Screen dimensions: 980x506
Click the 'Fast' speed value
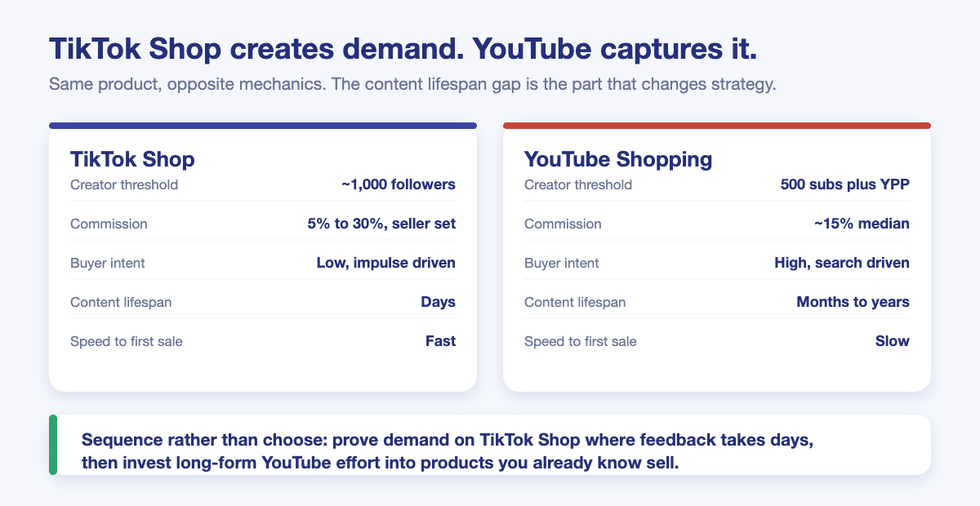point(441,341)
